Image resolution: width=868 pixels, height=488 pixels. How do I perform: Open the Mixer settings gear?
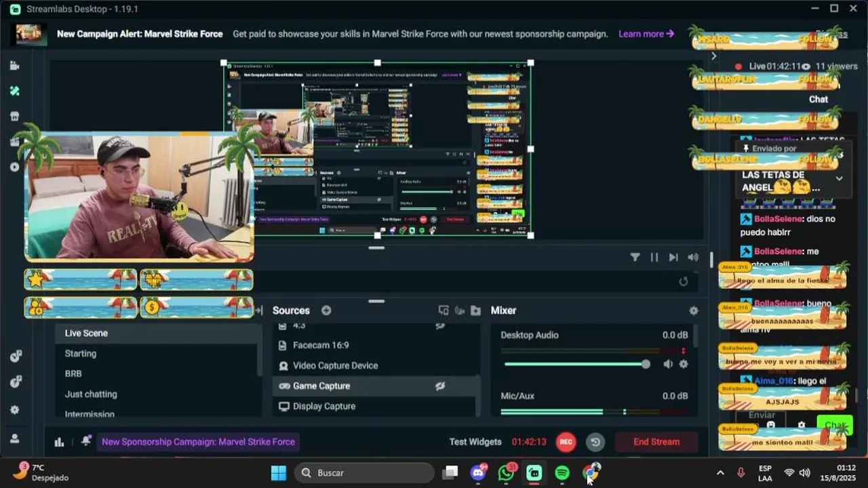tap(693, 310)
